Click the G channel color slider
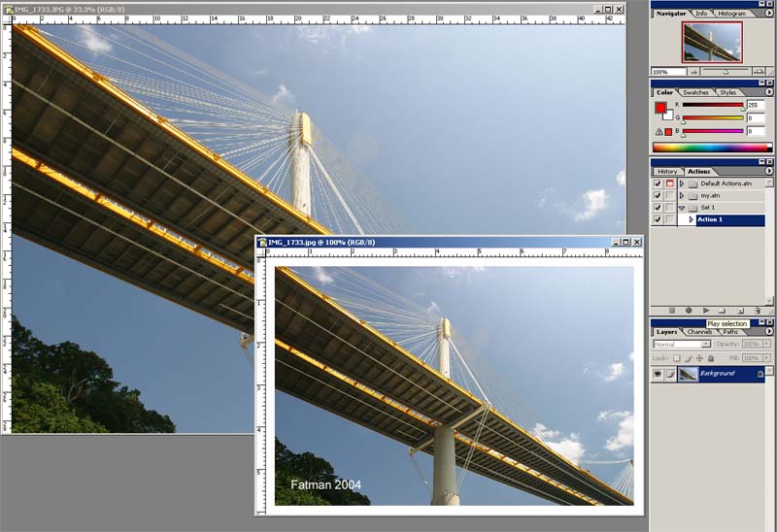Screen dimensions: 777x532 click(x=713, y=118)
